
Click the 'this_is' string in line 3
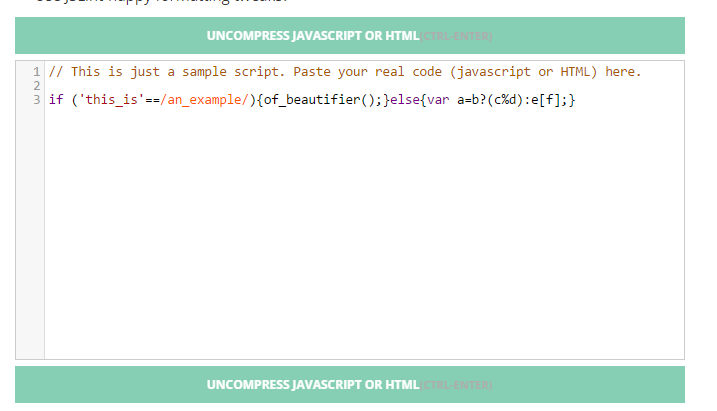[112, 100]
